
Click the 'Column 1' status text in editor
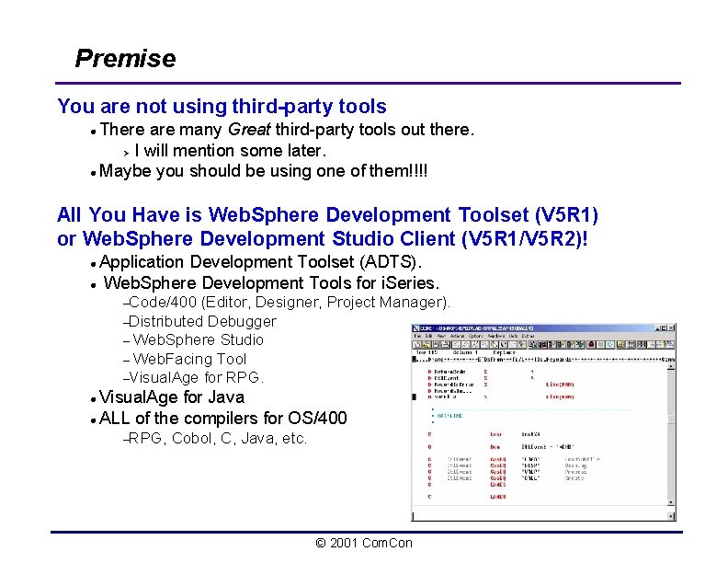(x=465, y=352)
